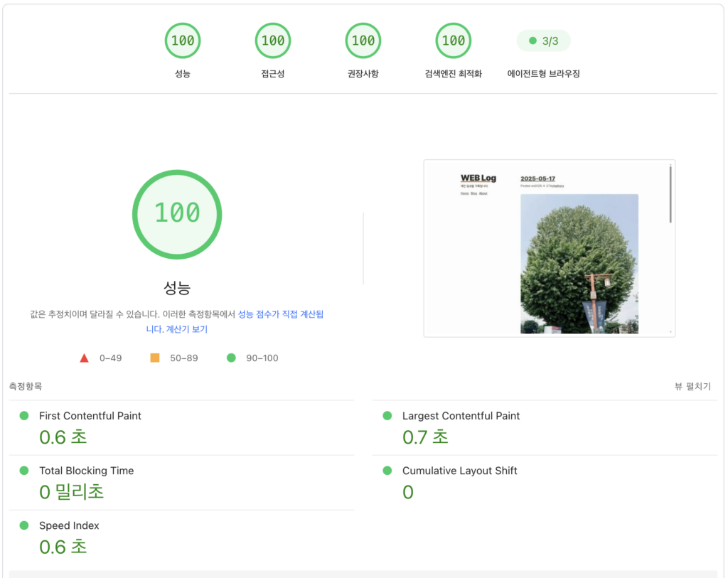728x578 pixels.
Task: Click the 성능 score gauge at top
Action: click(x=183, y=41)
